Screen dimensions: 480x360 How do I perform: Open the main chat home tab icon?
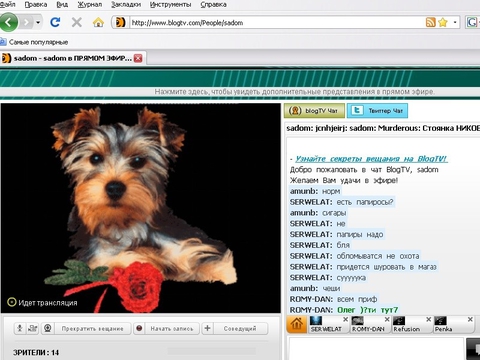click(x=296, y=324)
